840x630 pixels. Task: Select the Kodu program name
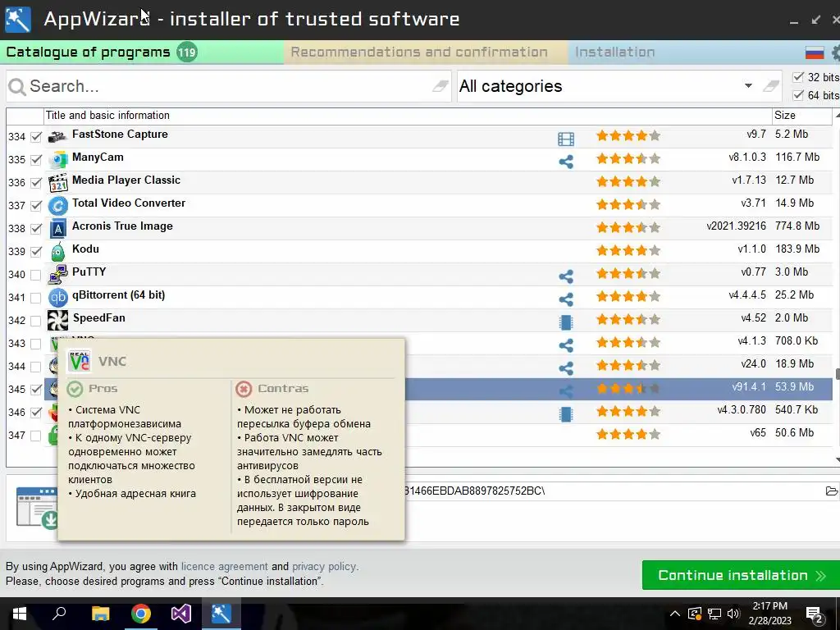click(85, 249)
